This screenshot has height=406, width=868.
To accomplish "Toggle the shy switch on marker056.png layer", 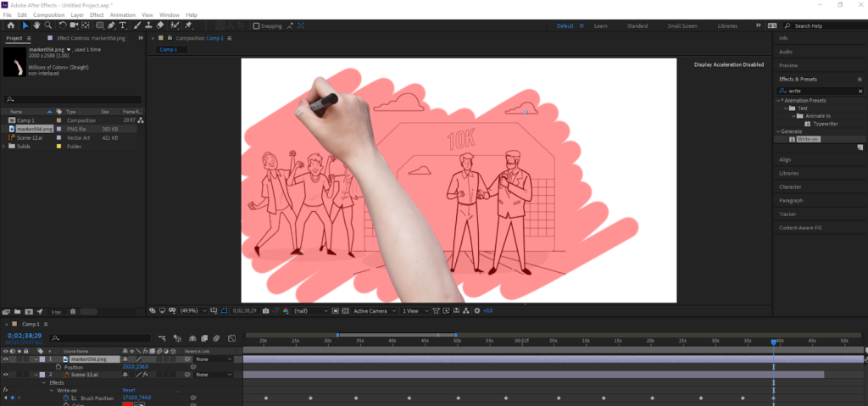I will coord(125,359).
